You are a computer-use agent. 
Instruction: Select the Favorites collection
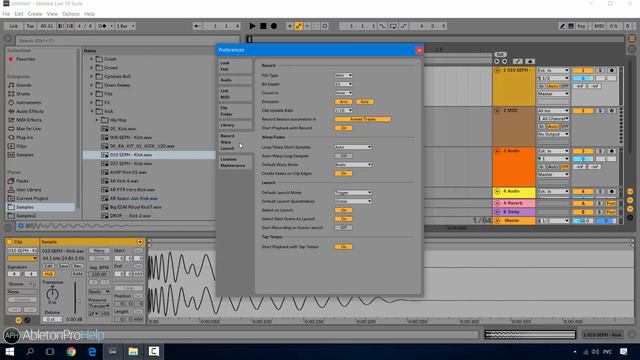[25, 59]
